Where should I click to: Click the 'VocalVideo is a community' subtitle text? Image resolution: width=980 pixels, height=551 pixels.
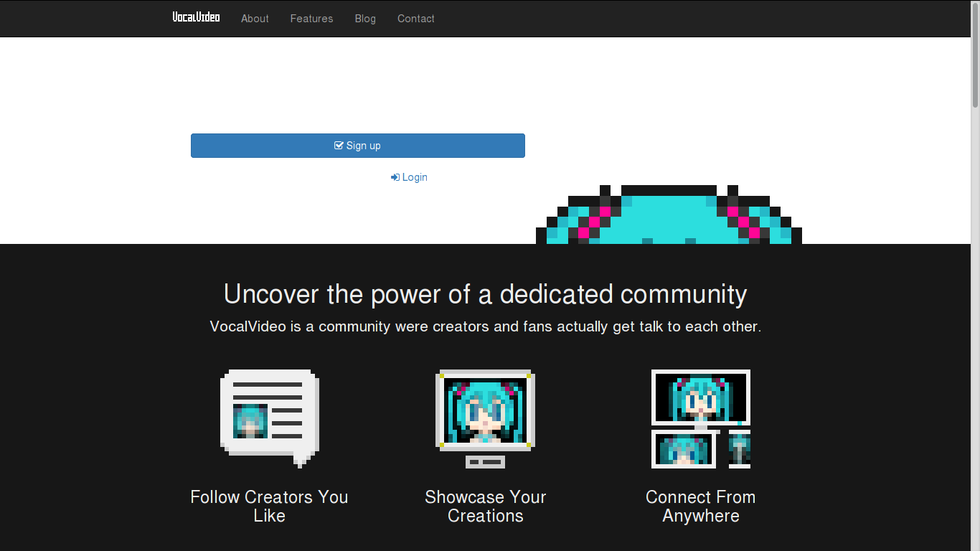[486, 326]
